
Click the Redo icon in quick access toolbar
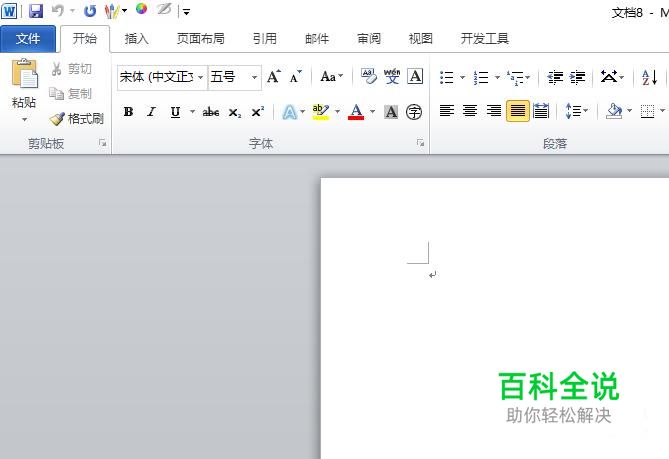coord(90,11)
